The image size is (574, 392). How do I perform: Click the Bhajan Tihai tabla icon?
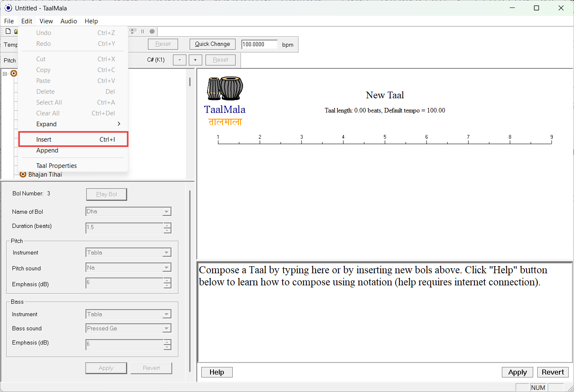pos(23,175)
